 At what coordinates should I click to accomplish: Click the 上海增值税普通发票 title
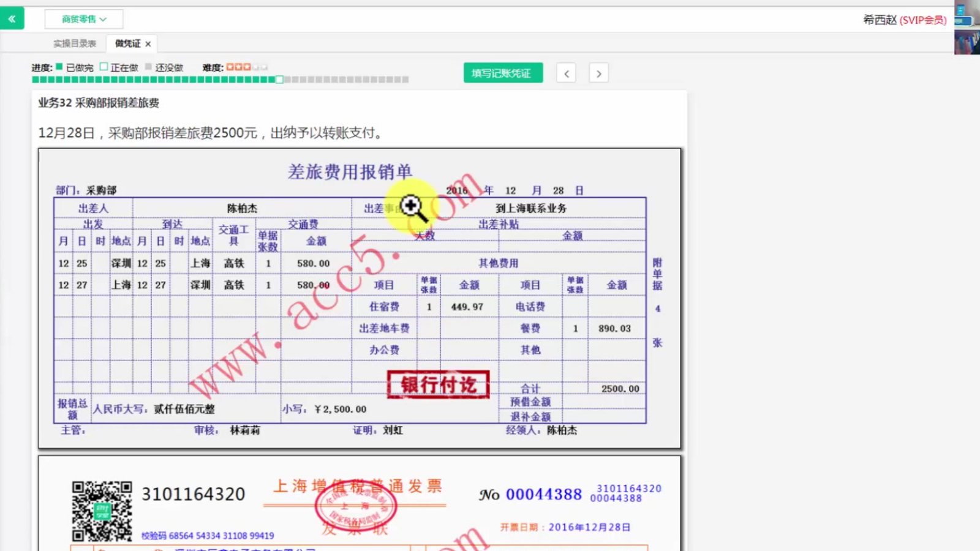click(x=358, y=486)
